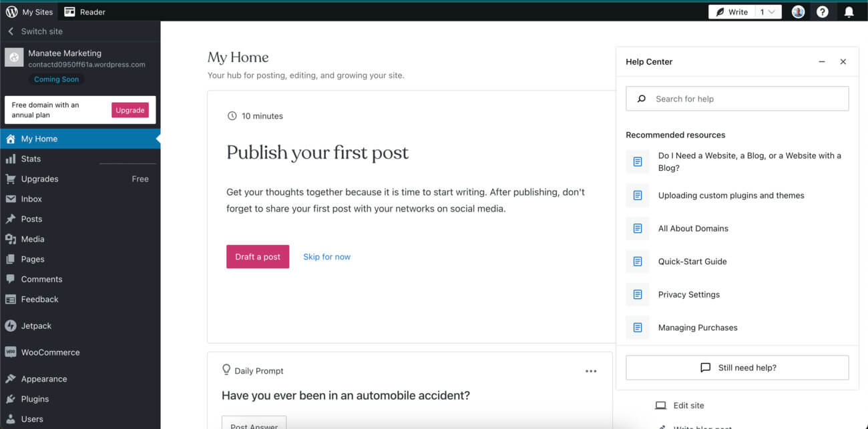
Task: Click the Jetpack lightning icon
Action: click(x=11, y=326)
